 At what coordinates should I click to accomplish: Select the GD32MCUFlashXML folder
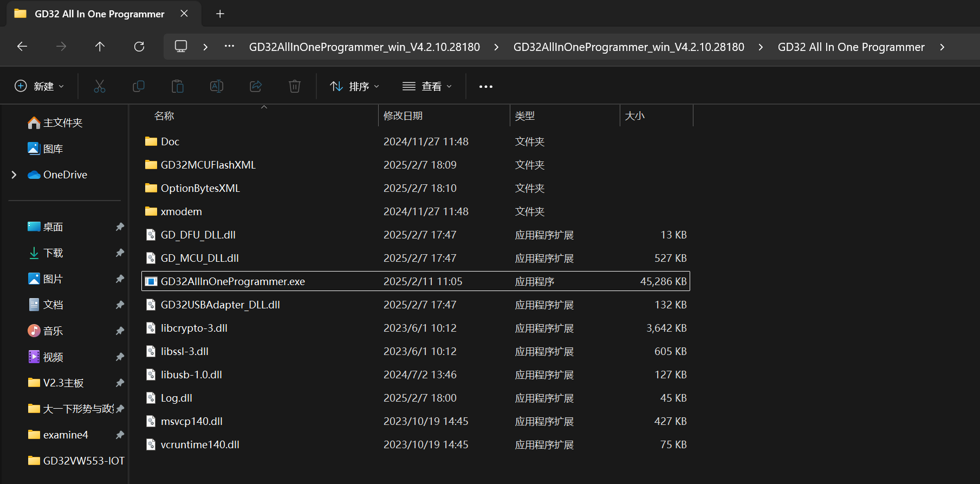point(416,165)
